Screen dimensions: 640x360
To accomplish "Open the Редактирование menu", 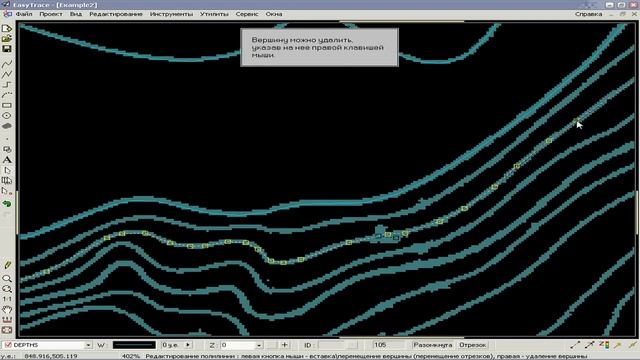I will point(116,14).
